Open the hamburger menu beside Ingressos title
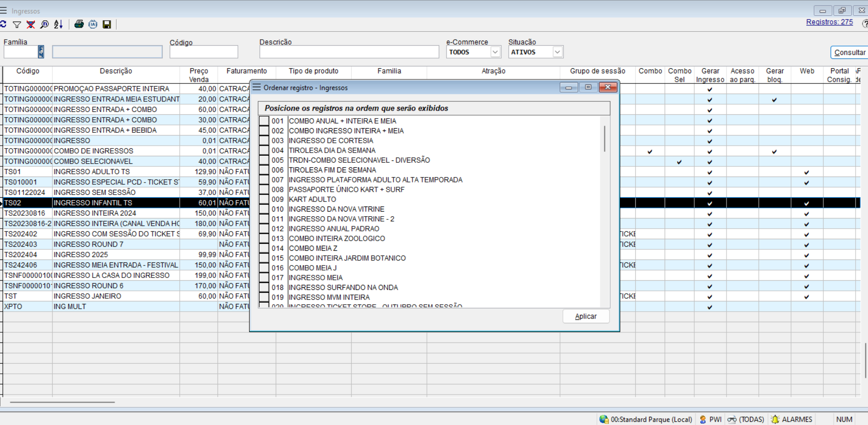Screen dimensions: 868x425 pos(4,11)
